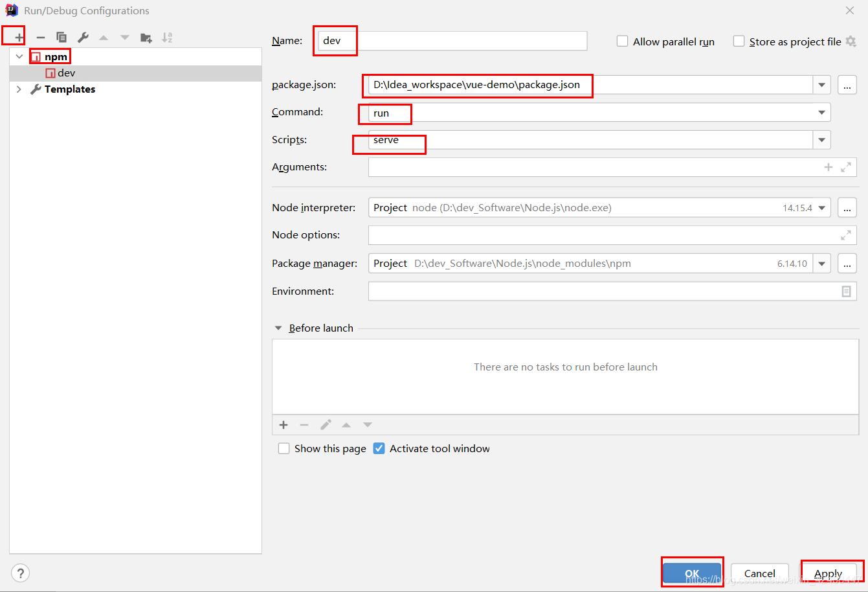Collapse the npm tree node
This screenshot has width=868, height=592.
tap(19, 57)
